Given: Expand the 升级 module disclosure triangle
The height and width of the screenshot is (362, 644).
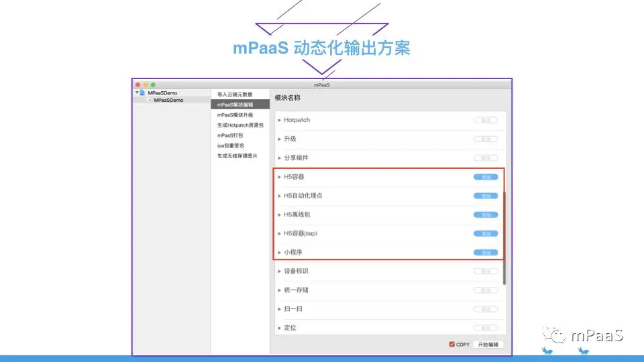Looking at the screenshot, I should 279,139.
